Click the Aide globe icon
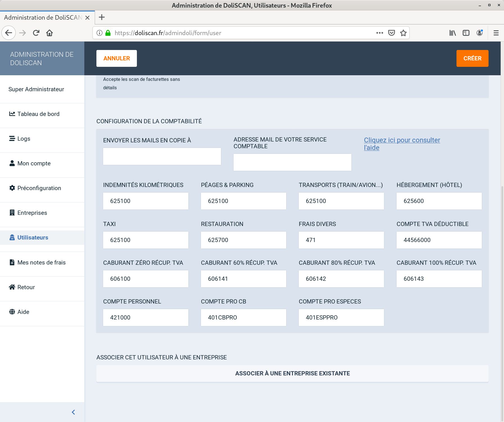 (12, 312)
